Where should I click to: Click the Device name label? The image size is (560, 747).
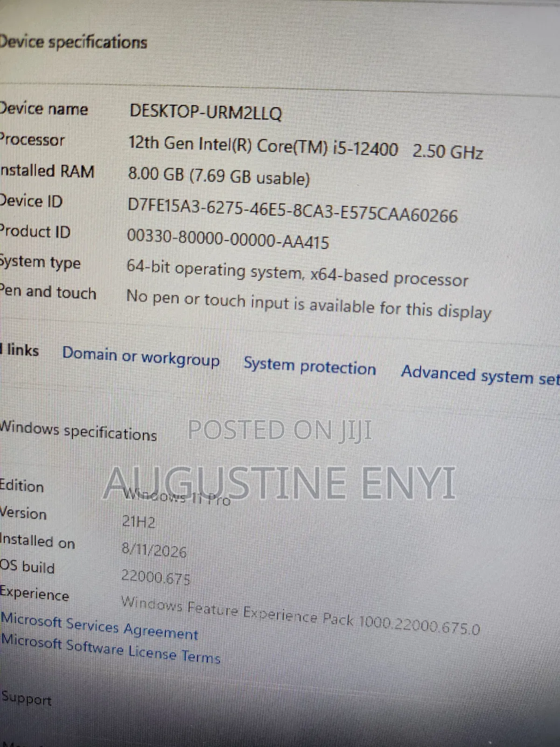click(x=44, y=109)
